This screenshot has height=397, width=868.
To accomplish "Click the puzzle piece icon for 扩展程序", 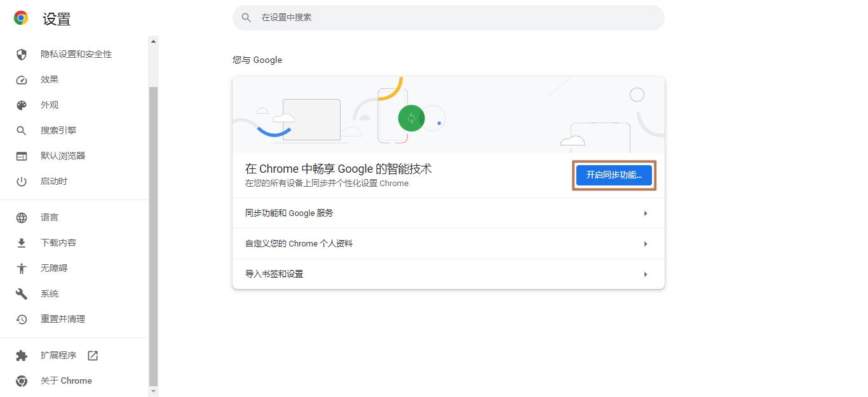I will [x=22, y=355].
